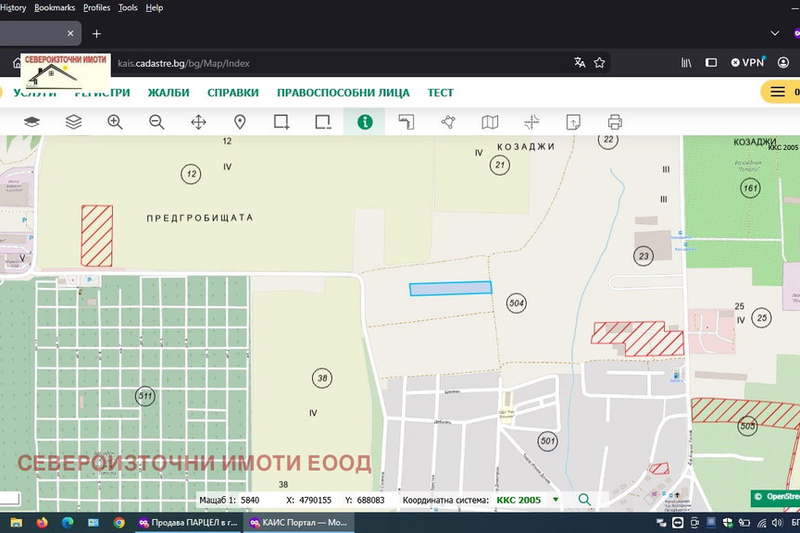The width and height of the screenshot is (800, 533).
Task: Click the volume speaker tray icon
Action: (777, 522)
